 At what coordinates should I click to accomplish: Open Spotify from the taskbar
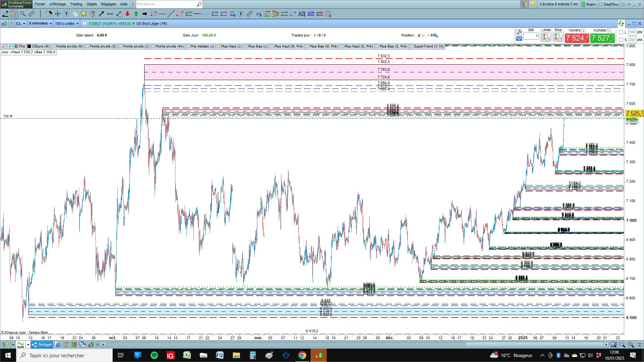(x=154, y=355)
